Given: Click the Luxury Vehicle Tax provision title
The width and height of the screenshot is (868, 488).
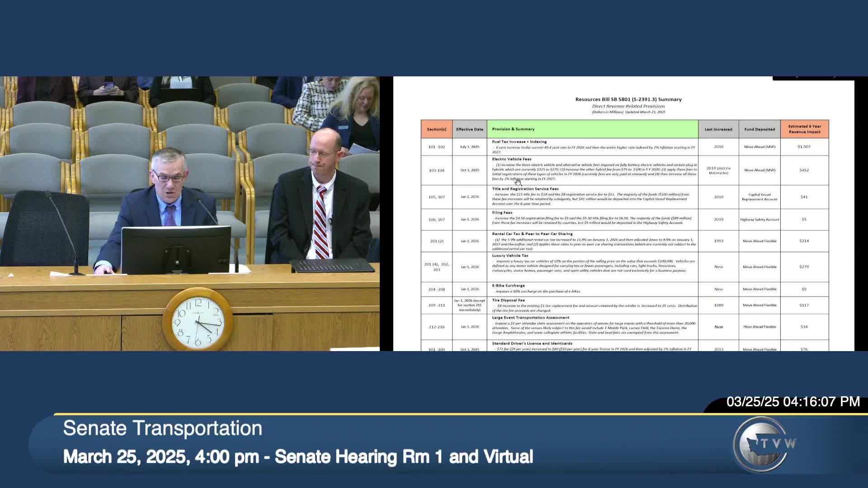Looking at the screenshot, I should [510, 256].
